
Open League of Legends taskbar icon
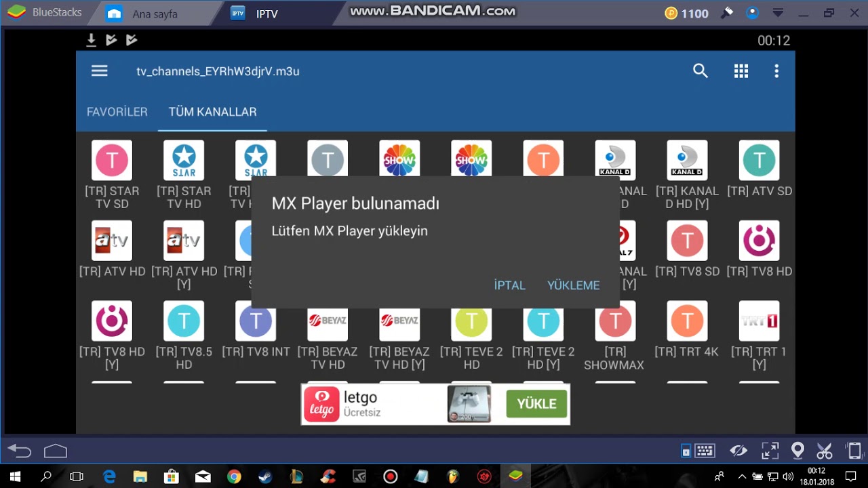pyautogui.click(x=296, y=476)
